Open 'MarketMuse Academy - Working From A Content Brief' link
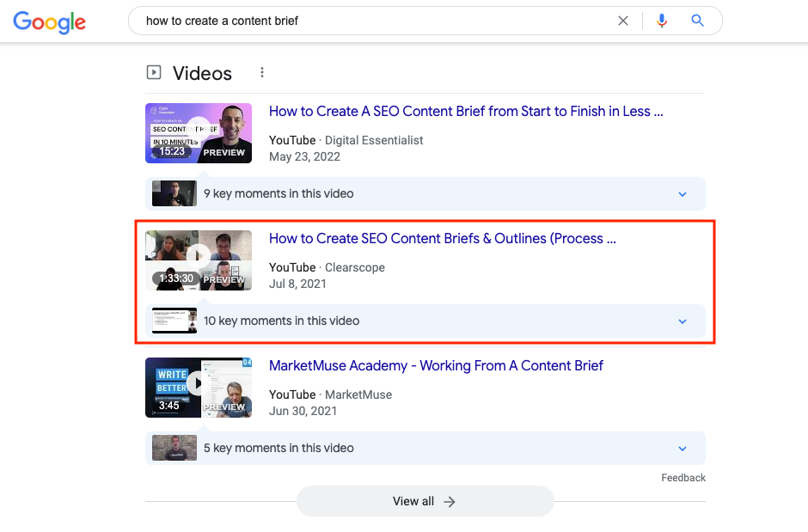The width and height of the screenshot is (808, 532). point(436,365)
